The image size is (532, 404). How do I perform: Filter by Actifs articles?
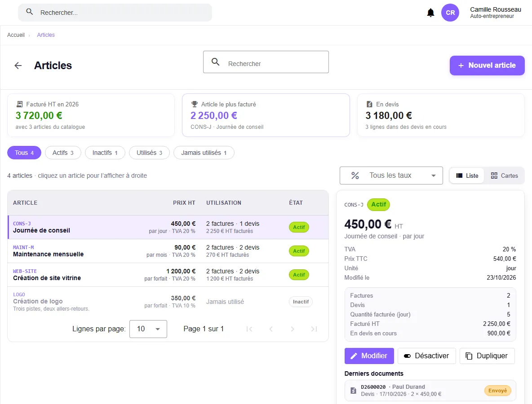tap(63, 153)
